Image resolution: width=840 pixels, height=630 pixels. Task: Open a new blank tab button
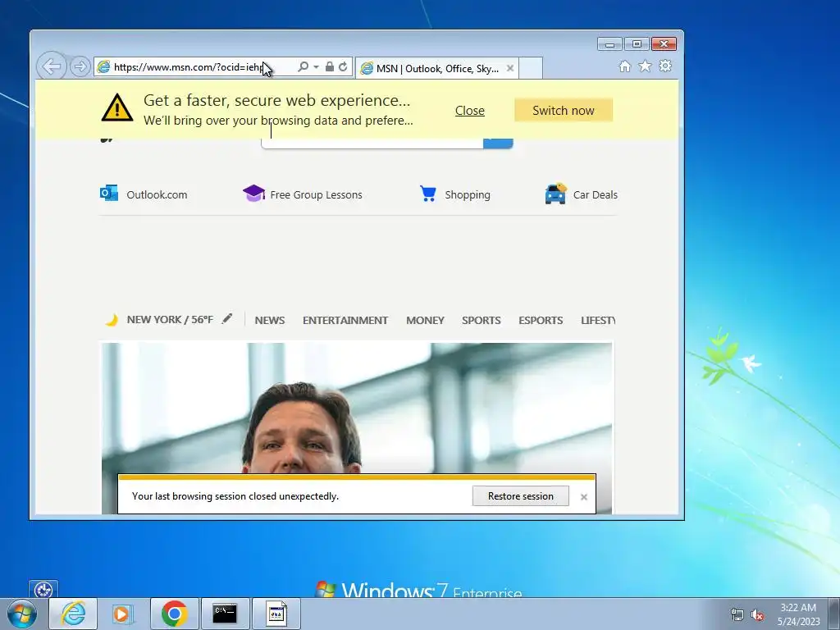coord(531,68)
